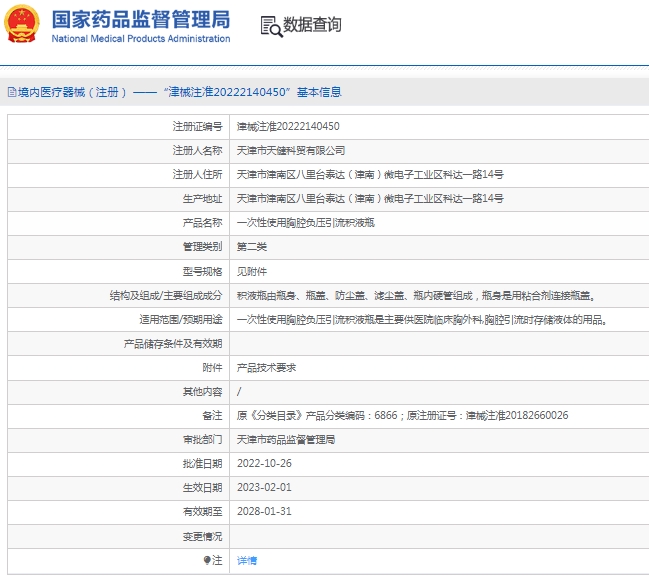Open the 详情 link
This screenshot has width=649, height=583.
pyautogui.click(x=247, y=561)
